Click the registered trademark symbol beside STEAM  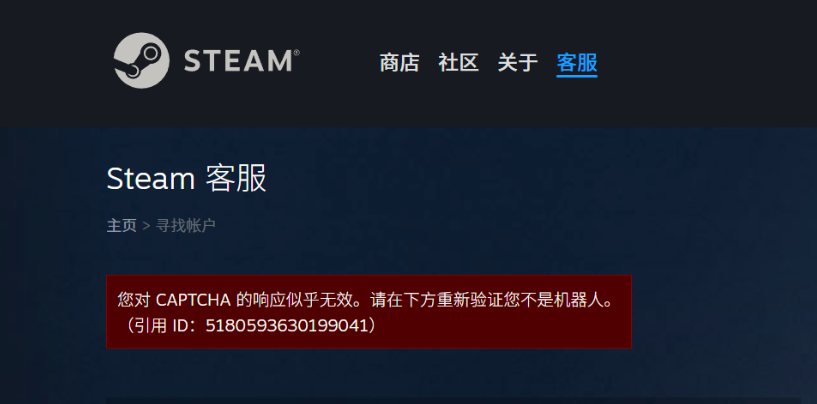tap(296, 53)
